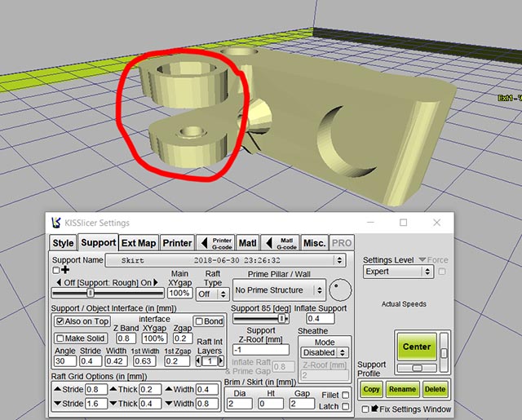Open the Ext Map tab
Viewport: 522px width, 420px height.
coord(139,243)
